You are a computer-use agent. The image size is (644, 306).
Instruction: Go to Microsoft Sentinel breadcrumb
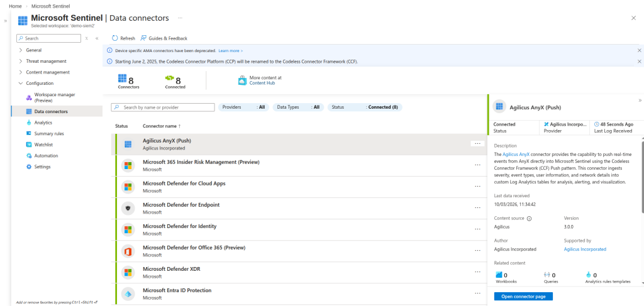tap(50, 6)
